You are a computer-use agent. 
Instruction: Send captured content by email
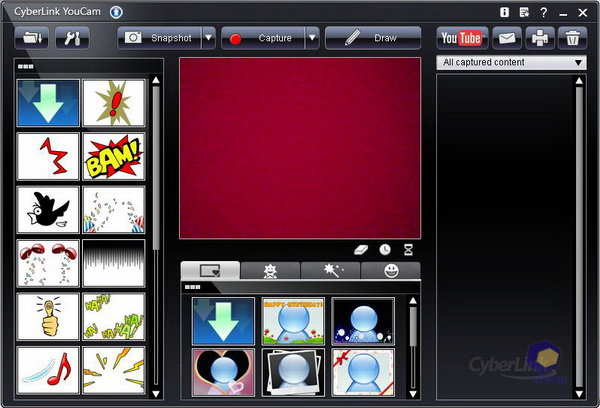click(x=508, y=38)
